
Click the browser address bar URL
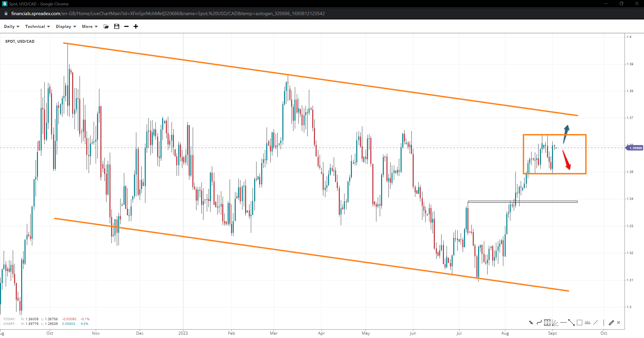pos(168,13)
